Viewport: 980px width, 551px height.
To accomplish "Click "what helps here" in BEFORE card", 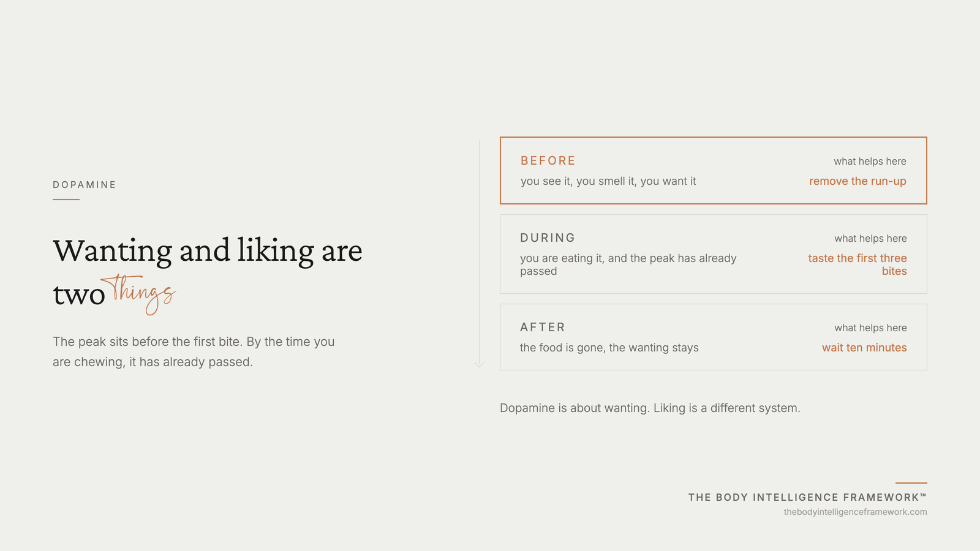I will pos(870,162).
